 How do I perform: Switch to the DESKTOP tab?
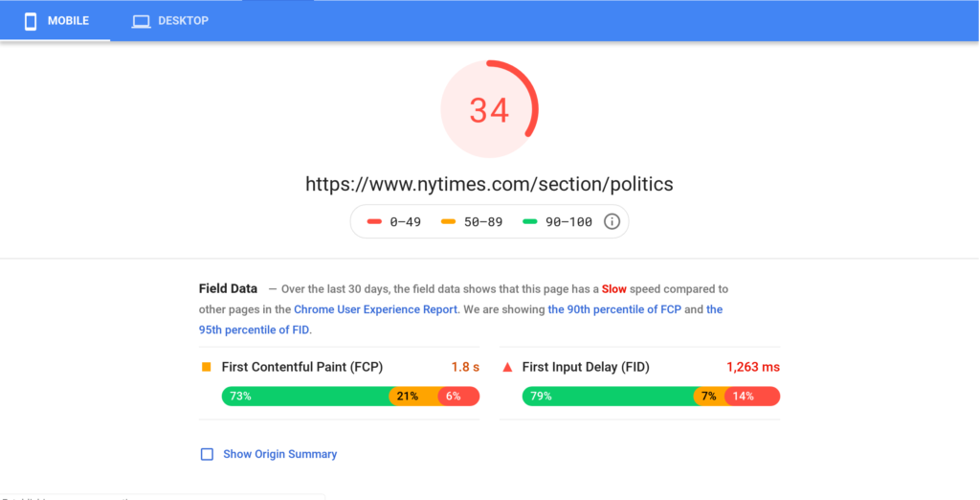point(170,21)
